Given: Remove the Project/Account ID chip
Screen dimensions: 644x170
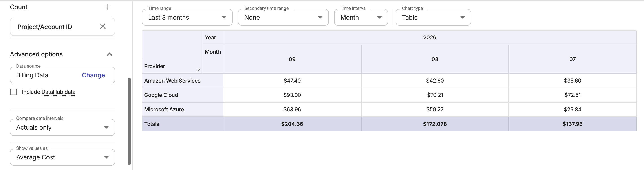Looking at the screenshot, I should tap(103, 27).
